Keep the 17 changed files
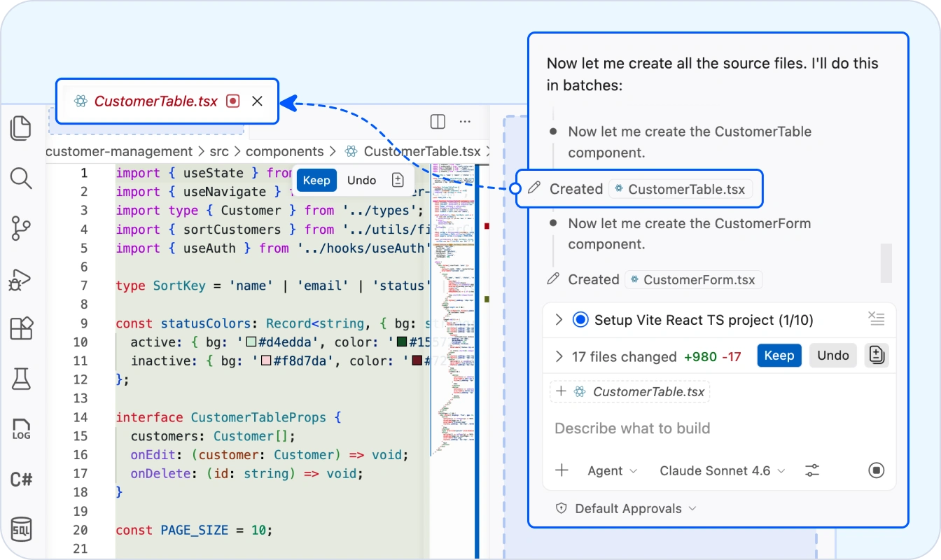The image size is (941, 560). (779, 356)
